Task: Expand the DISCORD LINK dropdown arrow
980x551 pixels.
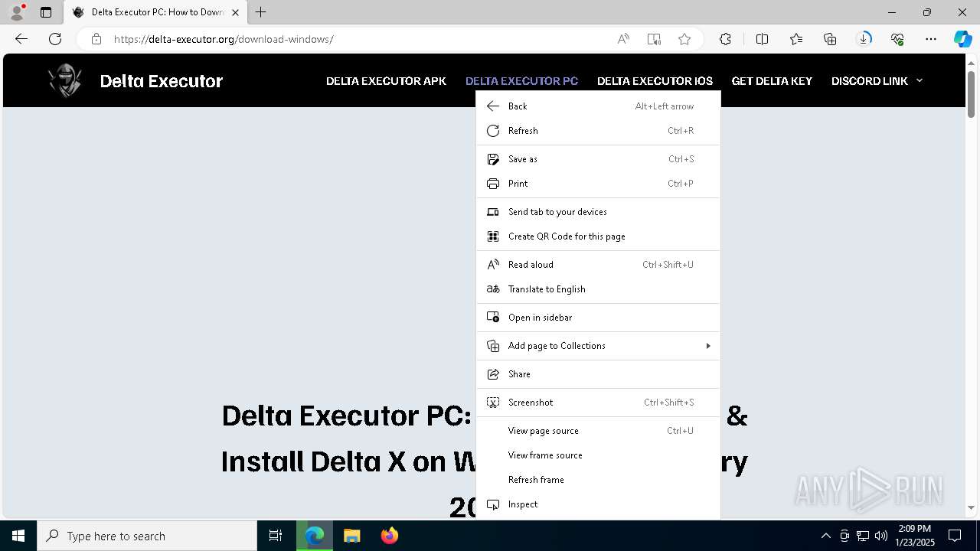Action: click(x=920, y=80)
